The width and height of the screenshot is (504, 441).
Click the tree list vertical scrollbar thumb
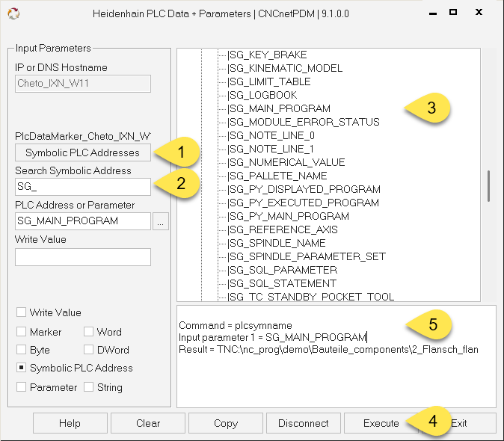click(x=488, y=186)
